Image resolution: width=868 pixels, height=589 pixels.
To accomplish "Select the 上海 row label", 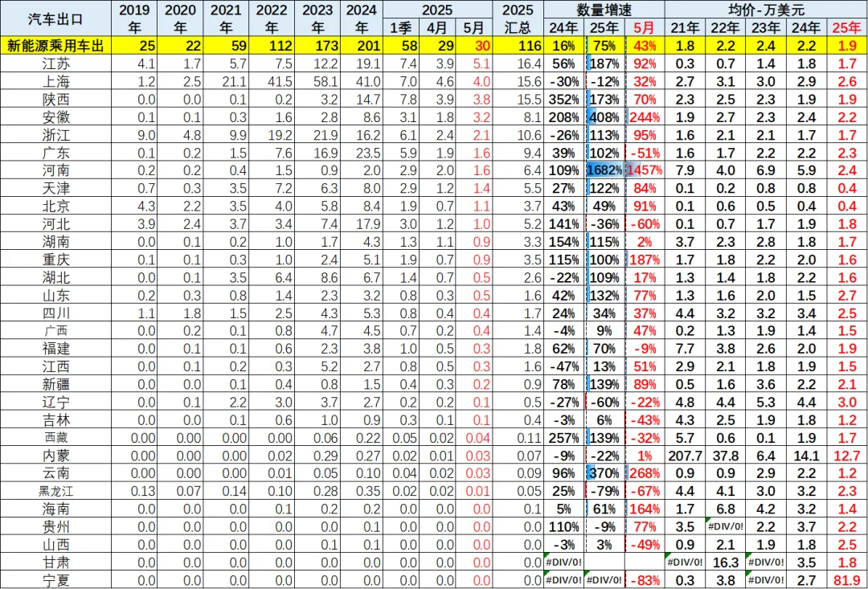I will coord(56,82).
